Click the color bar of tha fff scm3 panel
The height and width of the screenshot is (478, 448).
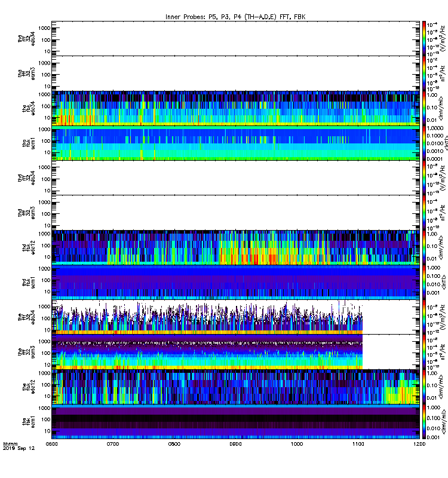click(x=424, y=73)
